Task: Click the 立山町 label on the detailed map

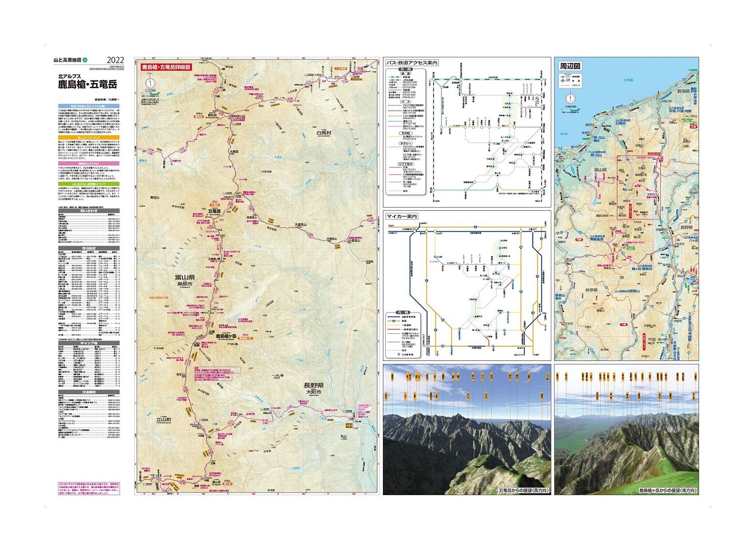Action: [x=163, y=419]
